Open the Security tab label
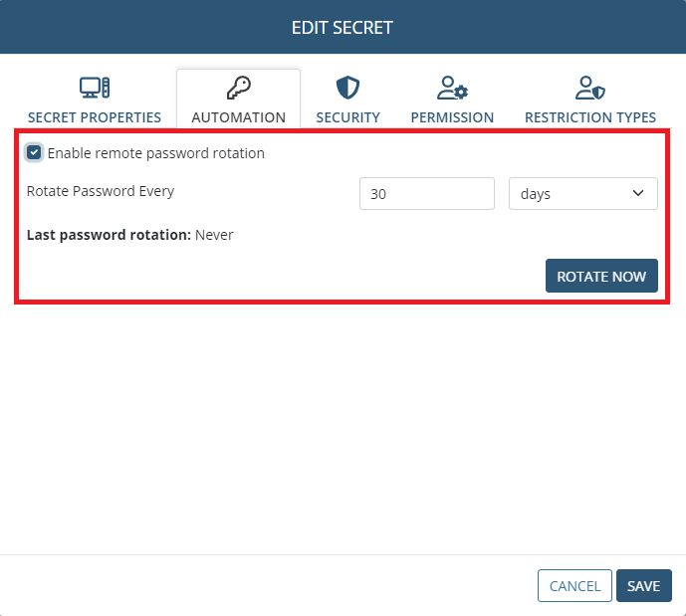The image size is (686, 616). (x=347, y=117)
